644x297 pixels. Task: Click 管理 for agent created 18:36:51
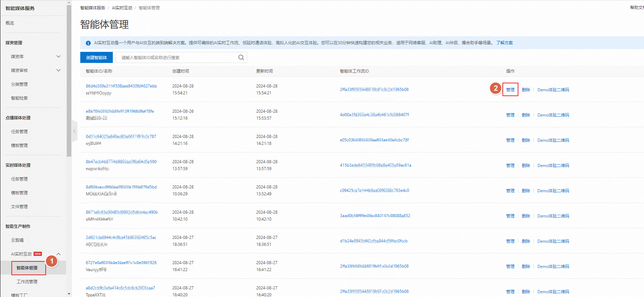click(510, 241)
